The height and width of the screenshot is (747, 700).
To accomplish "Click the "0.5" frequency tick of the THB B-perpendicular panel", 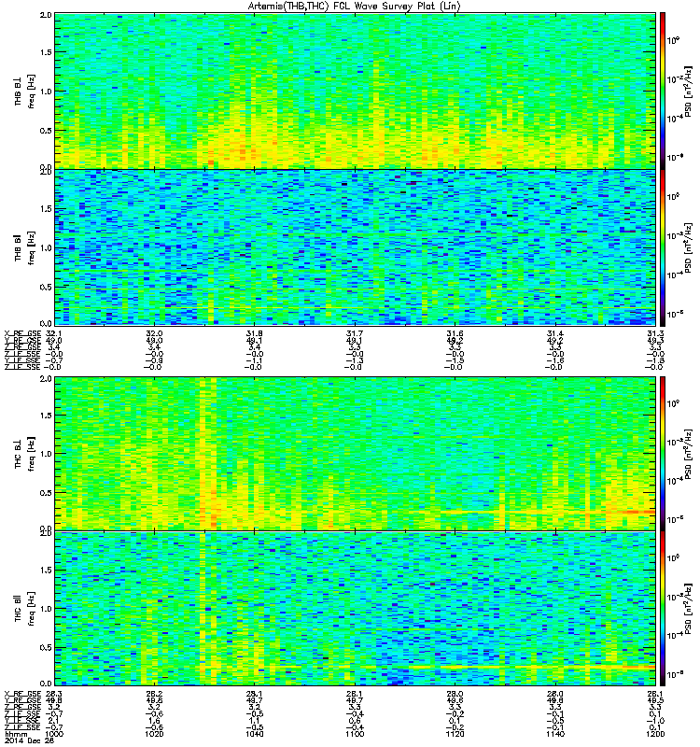I will point(46,131).
